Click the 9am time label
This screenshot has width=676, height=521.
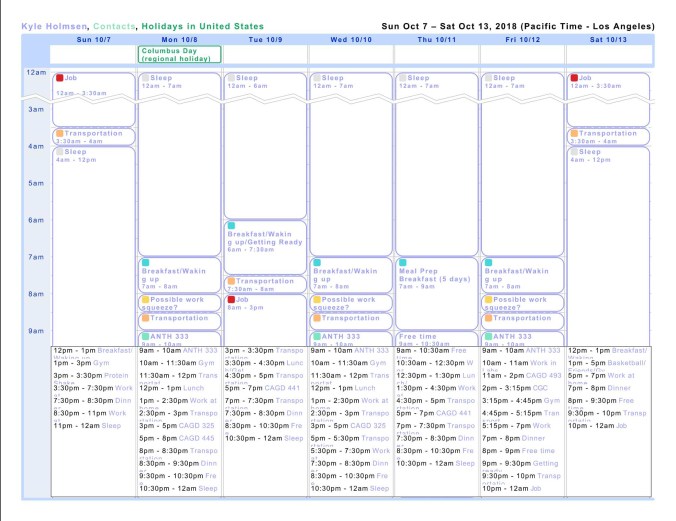tap(36, 331)
